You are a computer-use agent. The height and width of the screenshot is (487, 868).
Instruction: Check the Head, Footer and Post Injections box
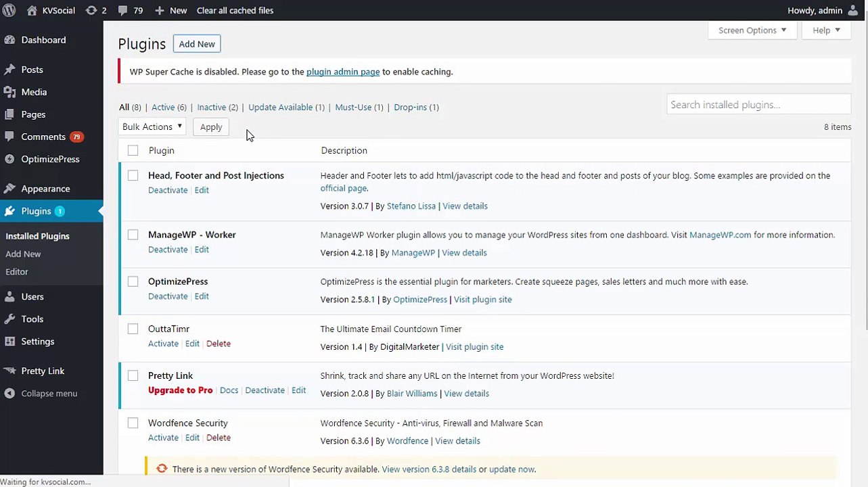coord(133,175)
